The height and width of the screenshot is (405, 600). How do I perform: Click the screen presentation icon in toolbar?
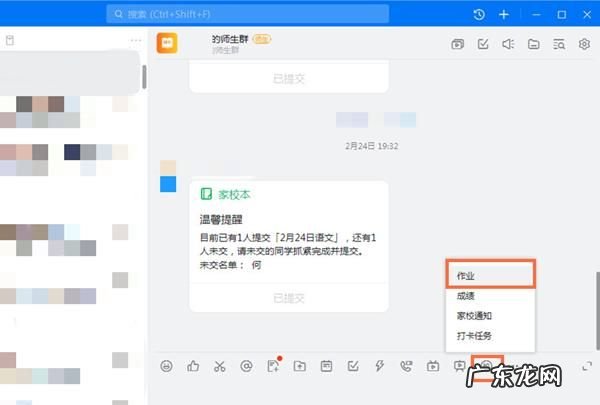[x=460, y=366]
